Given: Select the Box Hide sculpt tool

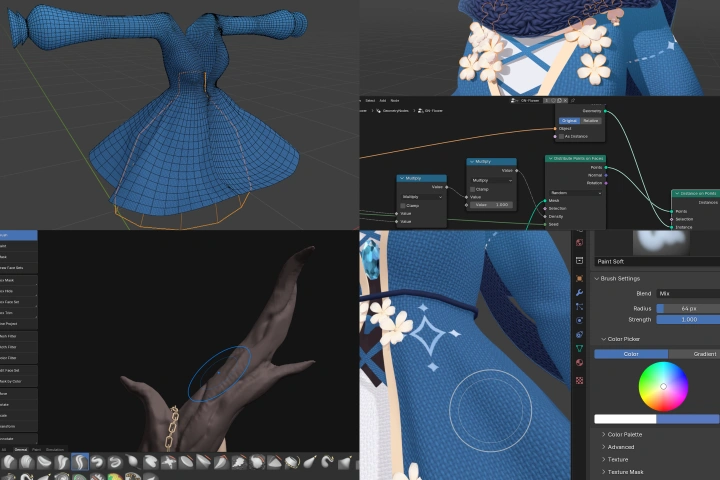Looking at the screenshot, I should [18, 291].
